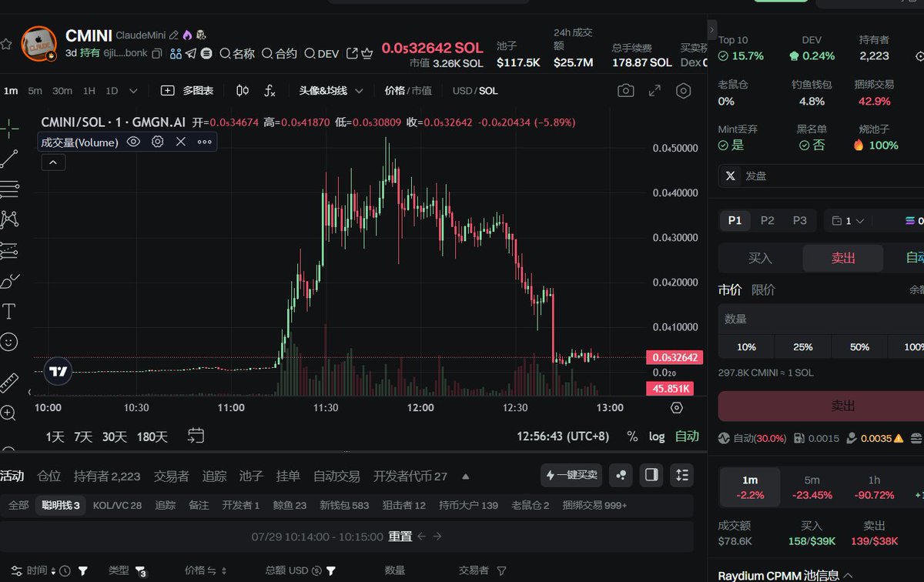Open chart axis settings gear
924x582 pixels.
tap(677, 408)
